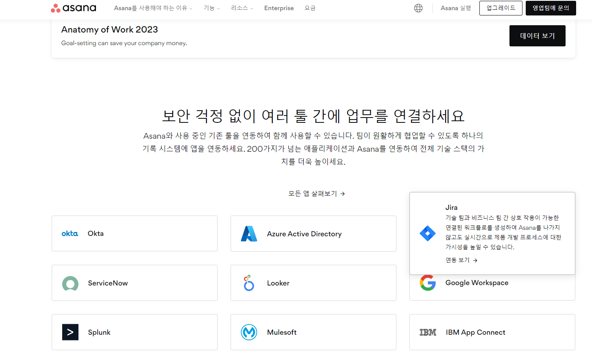Click '연동 보기' link in Jira card
This screenshot has width=592, height=364.
tap(461, 260)
